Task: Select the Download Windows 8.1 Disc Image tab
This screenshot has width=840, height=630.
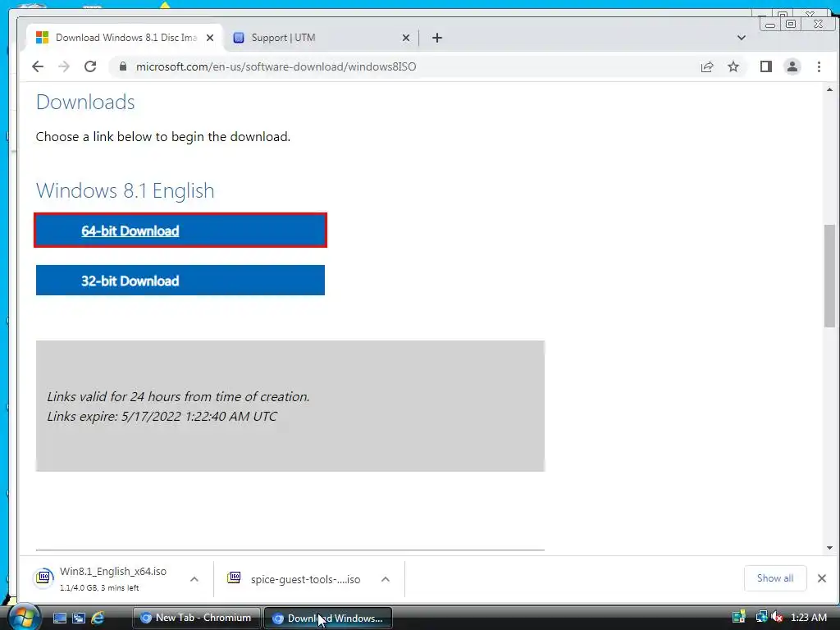Action: 125,38
